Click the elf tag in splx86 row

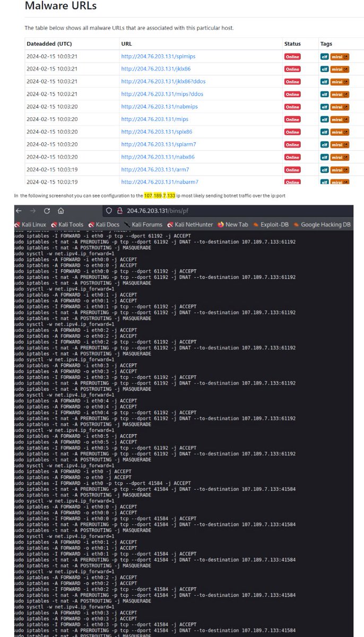(324, 132)
